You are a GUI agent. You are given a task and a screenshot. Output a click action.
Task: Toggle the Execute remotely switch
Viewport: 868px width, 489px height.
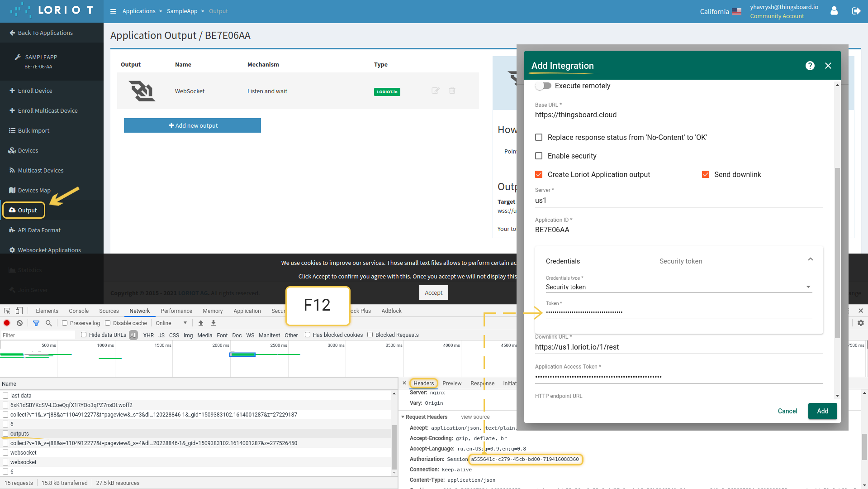(x=543, y=86)
